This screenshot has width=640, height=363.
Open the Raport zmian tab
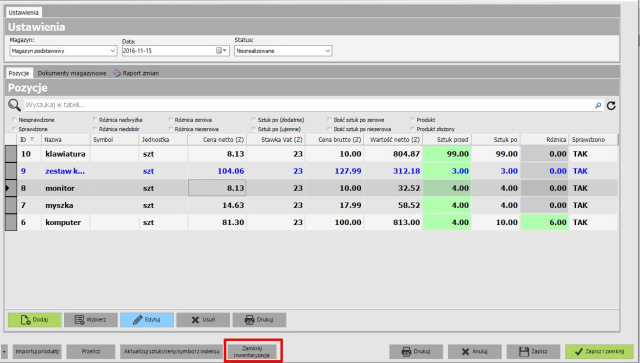pyautogui.click(x=136, y=73)
